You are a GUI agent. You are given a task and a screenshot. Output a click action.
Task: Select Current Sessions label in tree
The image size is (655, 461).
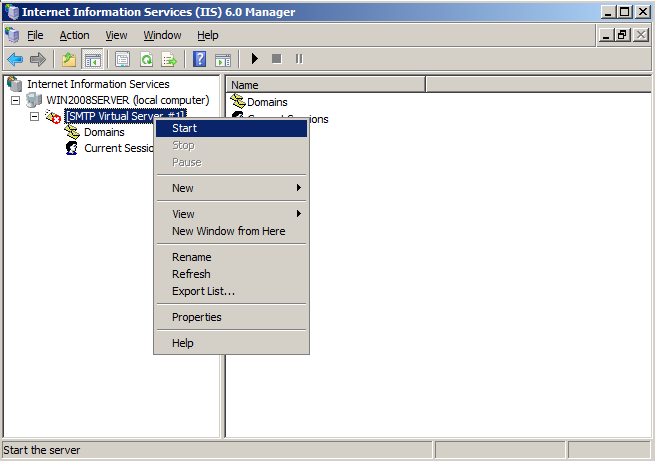119,148
